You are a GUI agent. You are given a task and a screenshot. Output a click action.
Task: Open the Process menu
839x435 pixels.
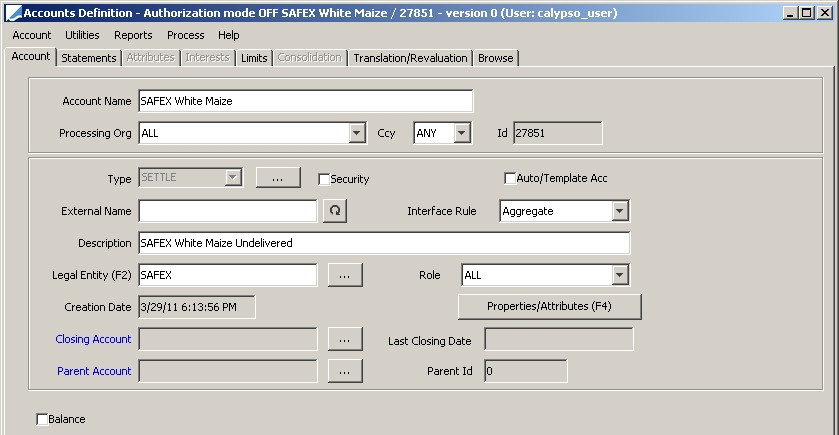185,35
